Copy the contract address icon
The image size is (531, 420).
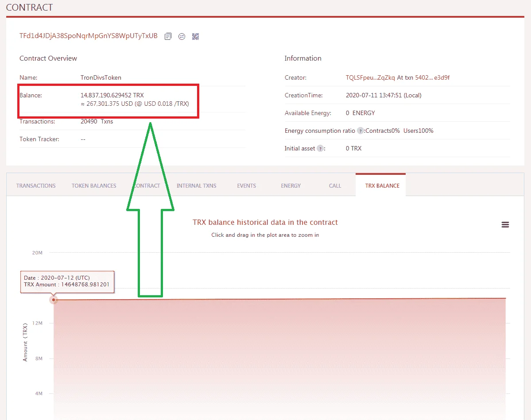[x=168, y=36]
